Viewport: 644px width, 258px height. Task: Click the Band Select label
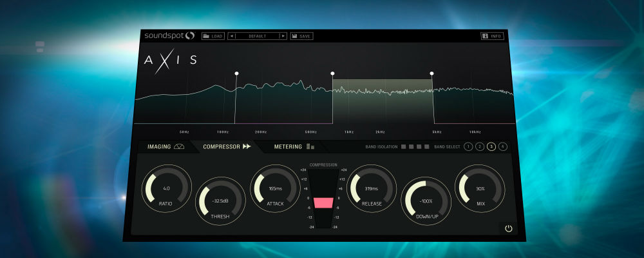pyautogui.click(x=447, y=146)
